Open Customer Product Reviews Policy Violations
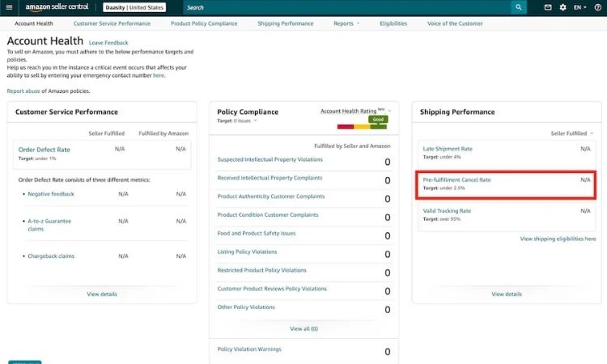Viewport: 607px width, 364px height. (x=272, y=289)
